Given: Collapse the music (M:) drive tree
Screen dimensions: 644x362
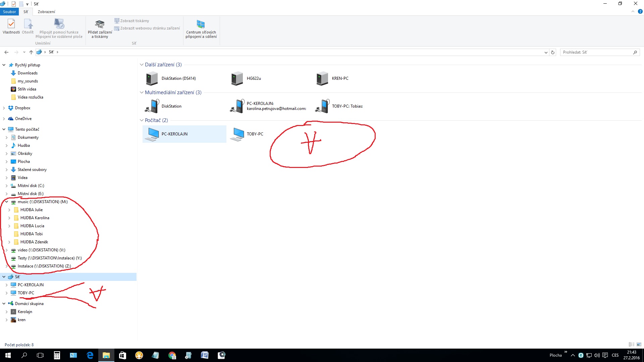Looking at the screenshot, I should (x=6, y=202).
